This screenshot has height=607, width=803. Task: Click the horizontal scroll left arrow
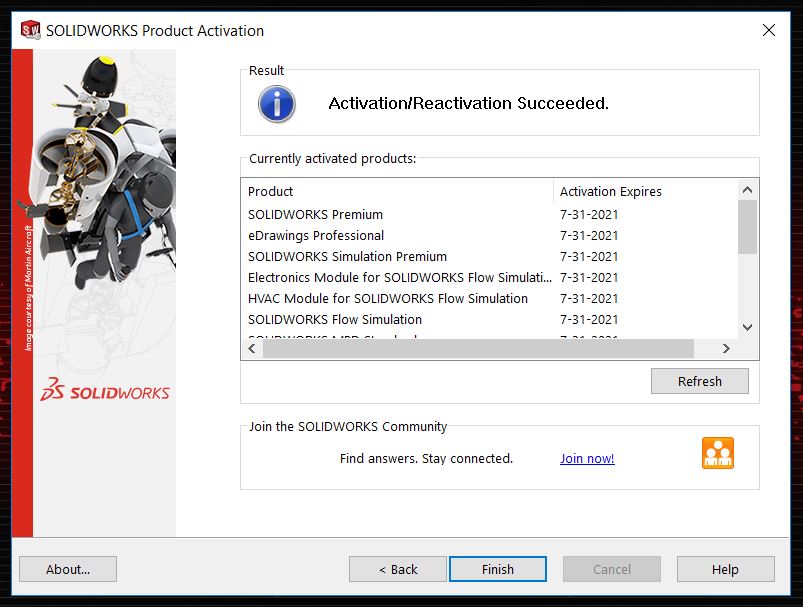click(x=252, y=348)
